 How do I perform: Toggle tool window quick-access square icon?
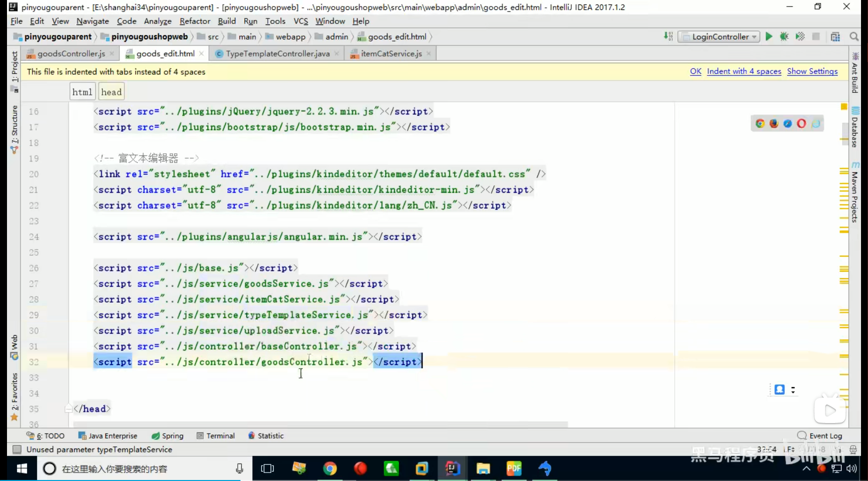pos(16,450)
